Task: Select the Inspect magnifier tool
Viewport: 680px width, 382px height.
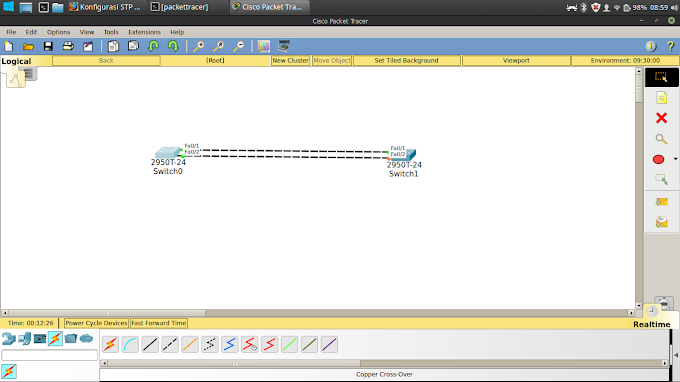Action: point(661,139)
